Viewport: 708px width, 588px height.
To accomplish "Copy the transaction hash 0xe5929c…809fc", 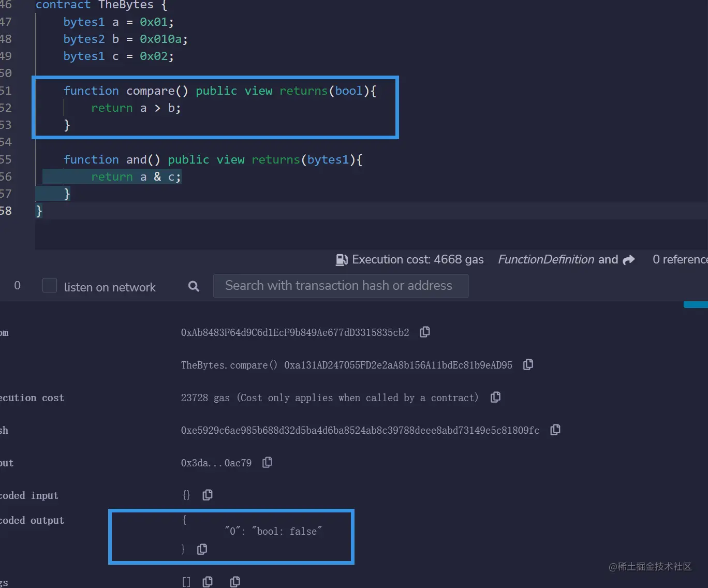I will (x=555, y=430).
